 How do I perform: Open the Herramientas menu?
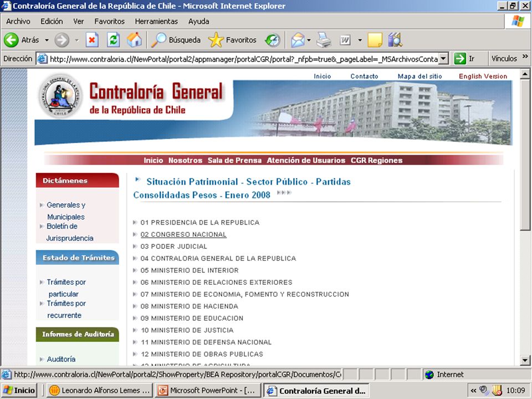156,22
